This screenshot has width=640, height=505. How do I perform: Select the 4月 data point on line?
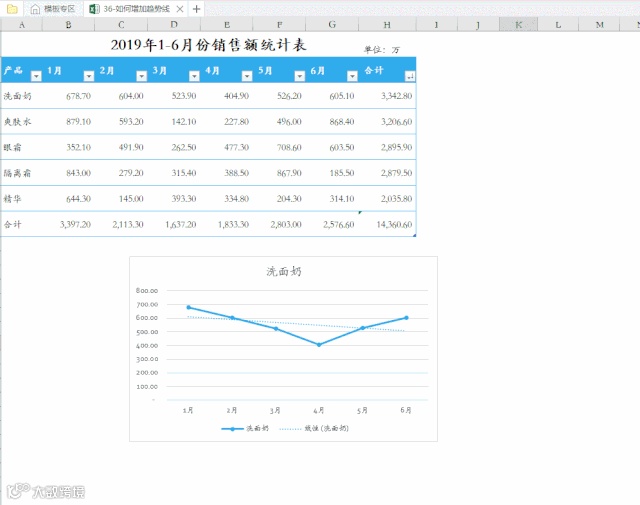click(319, 345)
